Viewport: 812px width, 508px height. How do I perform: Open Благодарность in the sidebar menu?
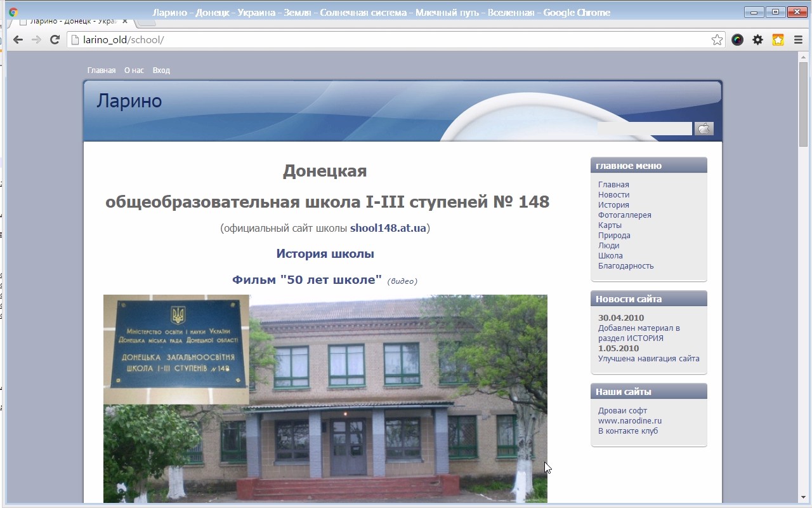(x=625, y=266)
